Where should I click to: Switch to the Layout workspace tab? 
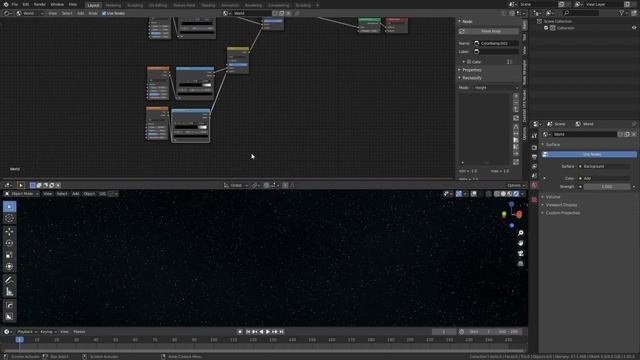(x=93, y=5)
